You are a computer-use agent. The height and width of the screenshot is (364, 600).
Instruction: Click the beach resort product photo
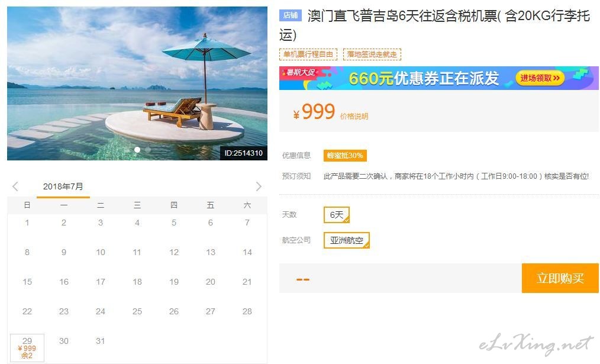137,83
